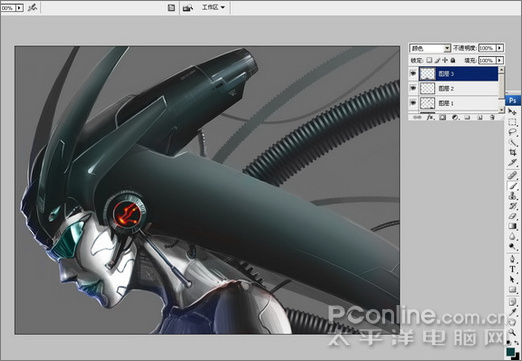Select the Rectangular Marquee tool
Image resolution: width=522 pixels, height=361 pixels.
click(512, 122)
